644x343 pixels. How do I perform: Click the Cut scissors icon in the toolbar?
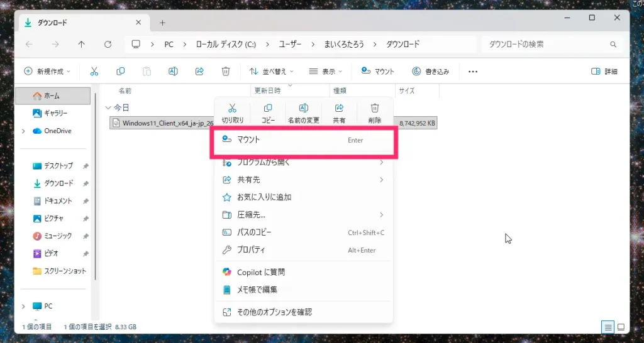tap(94, 72)
